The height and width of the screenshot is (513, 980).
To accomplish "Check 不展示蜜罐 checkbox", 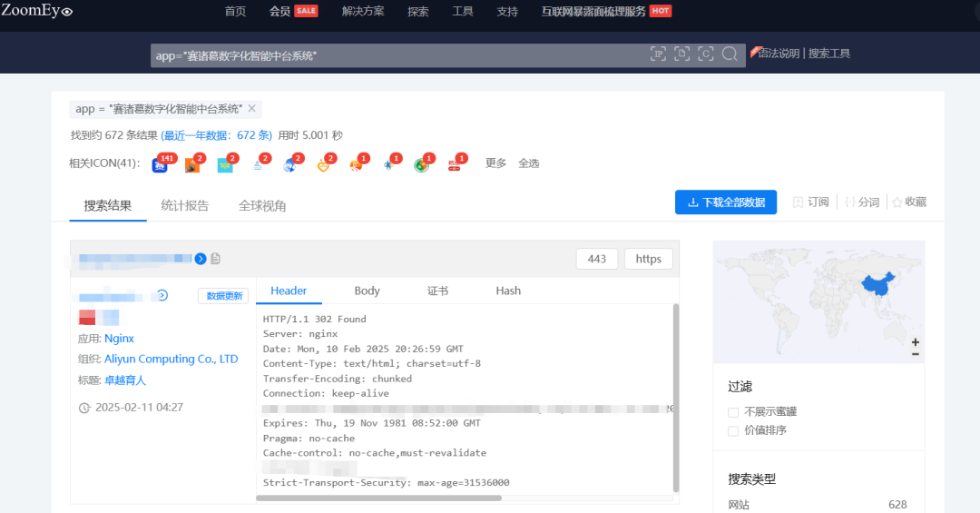I will coord(733,412).
